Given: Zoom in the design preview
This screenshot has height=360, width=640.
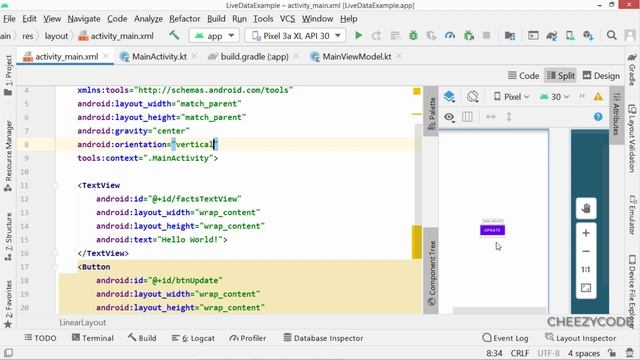Looking at the screenshot, I should tap(586, 233).
